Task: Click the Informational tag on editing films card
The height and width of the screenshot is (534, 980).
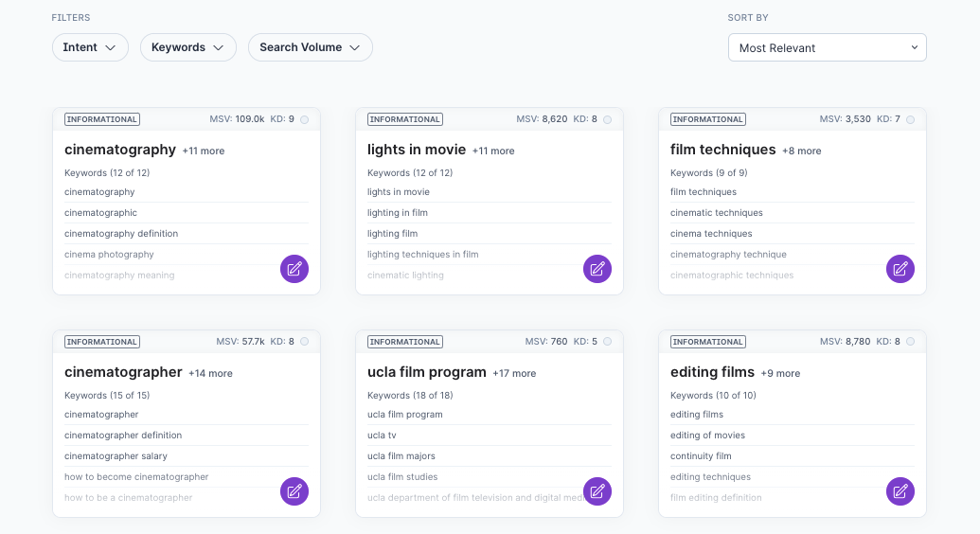Action: 707,342
